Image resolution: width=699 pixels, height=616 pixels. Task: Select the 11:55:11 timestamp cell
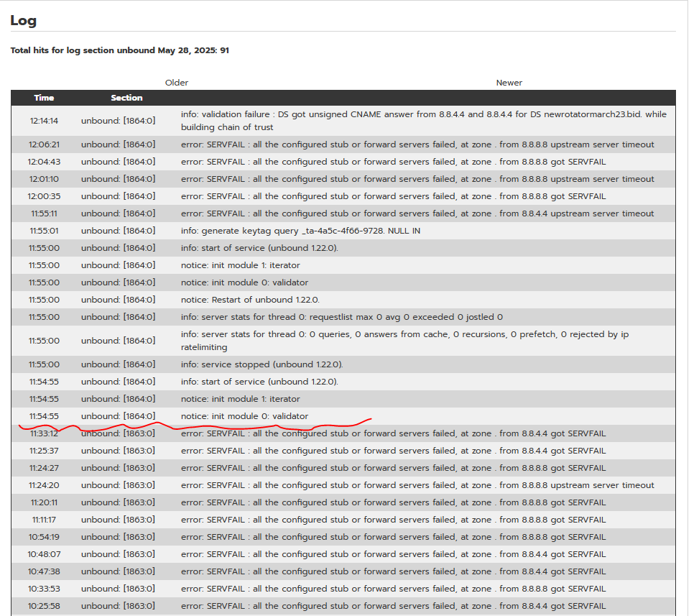(44, 213)
